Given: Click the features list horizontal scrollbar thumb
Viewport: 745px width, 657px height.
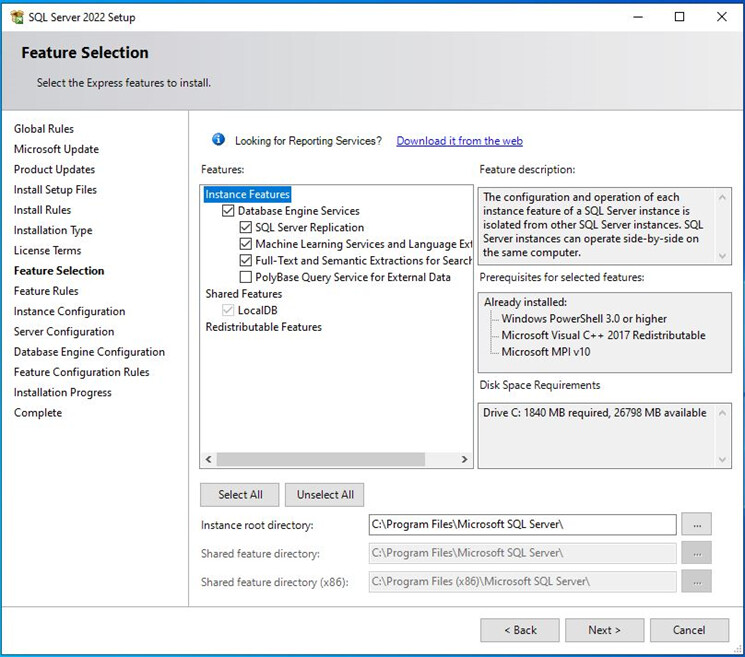Looking at the screenshot, I should click(x=321, y=459).
